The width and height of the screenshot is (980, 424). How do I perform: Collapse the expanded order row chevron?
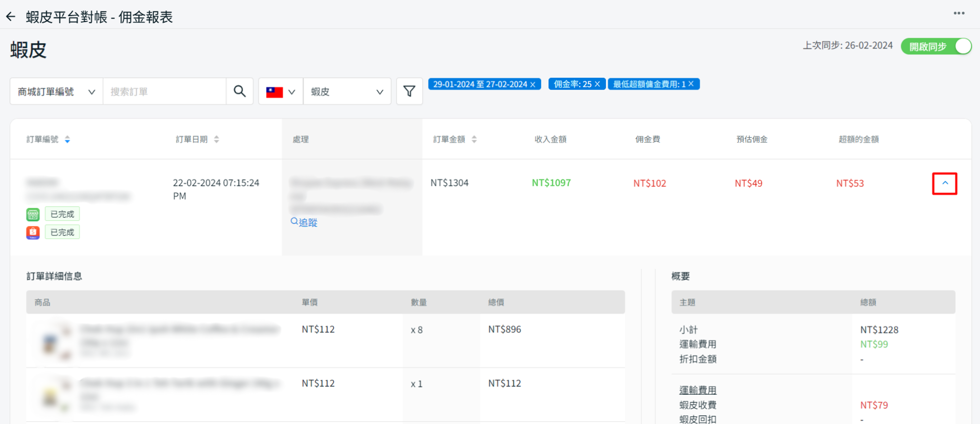[945, 183]
